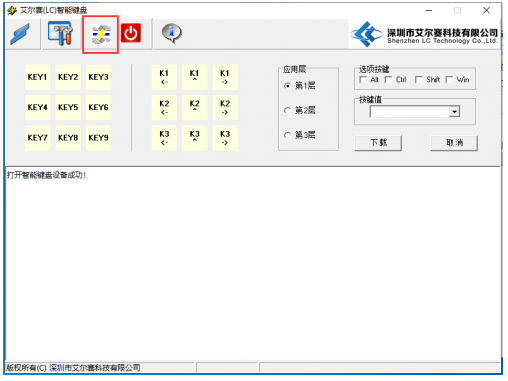Select the K2 left arrow knob tile
Image resolution: width=508 pixels, height=381 pixels.
point(164,108)
